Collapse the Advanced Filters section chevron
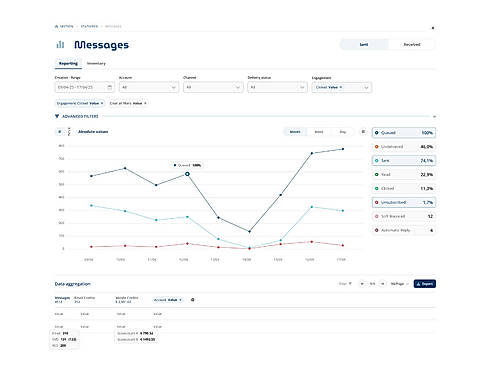 point(434,116)
